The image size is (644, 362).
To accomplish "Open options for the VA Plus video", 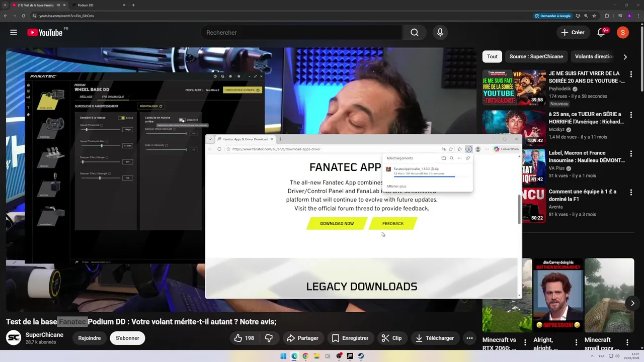I will (631, 154).
